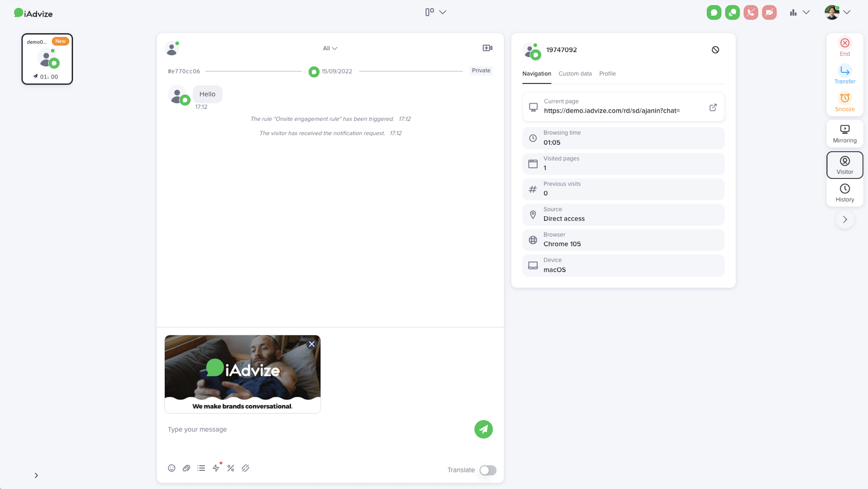Open the user avatar account menu
The image size is (868, 489).
(838, 13)
